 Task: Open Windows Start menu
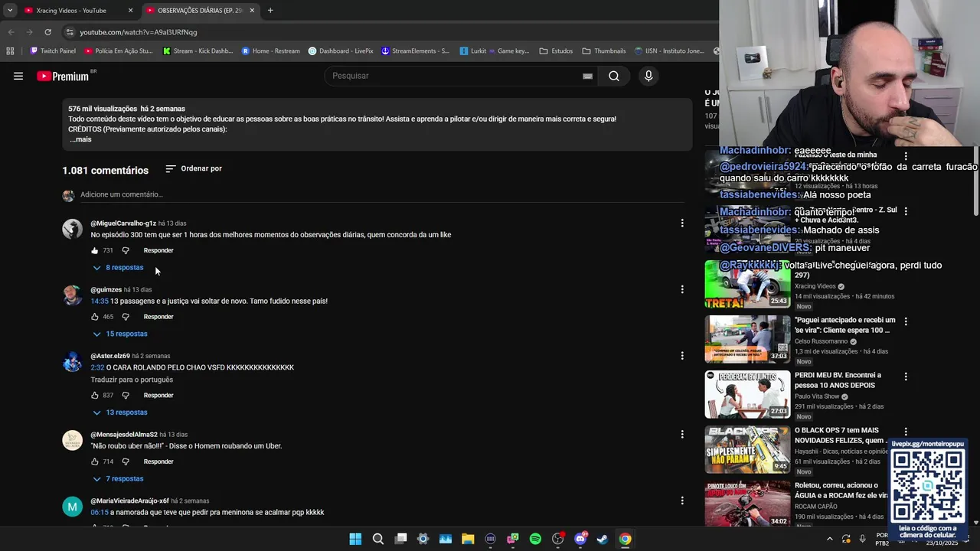(x=355, y=539)
